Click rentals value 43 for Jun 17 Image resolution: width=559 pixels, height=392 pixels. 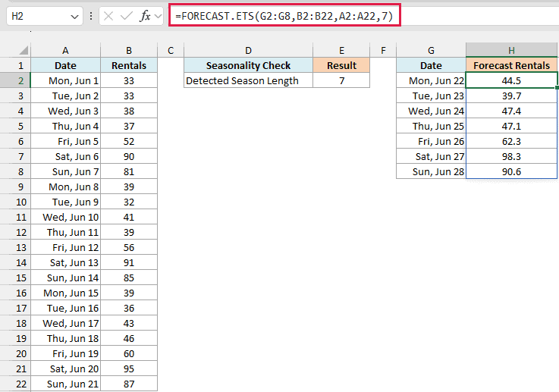(x=129, y=323)
